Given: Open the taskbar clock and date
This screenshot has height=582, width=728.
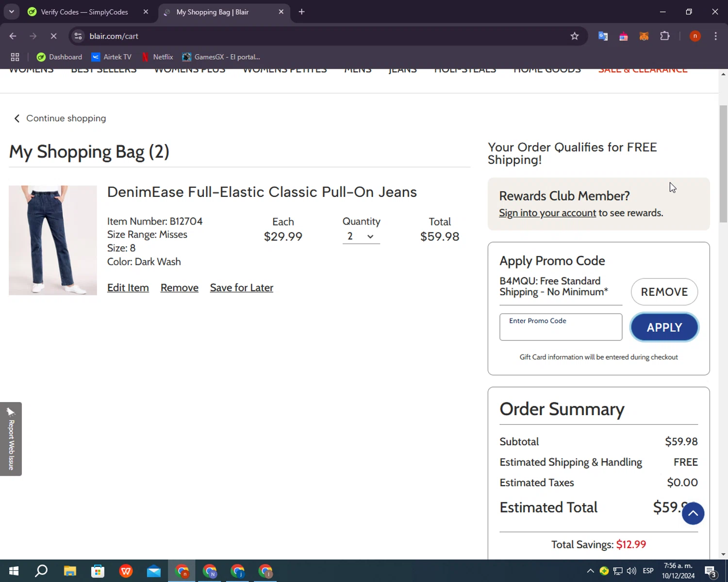Looking at the screenshot, I should pos(678,571).
